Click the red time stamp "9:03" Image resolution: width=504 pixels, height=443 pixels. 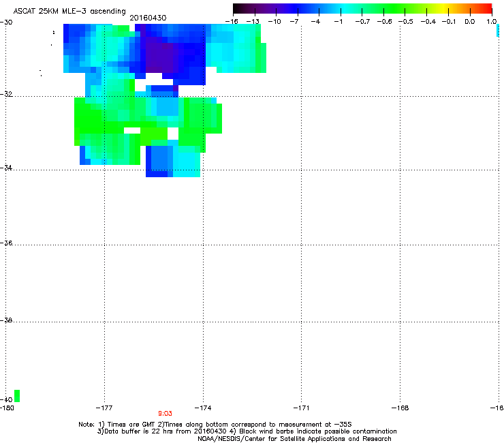coord(165,414)
